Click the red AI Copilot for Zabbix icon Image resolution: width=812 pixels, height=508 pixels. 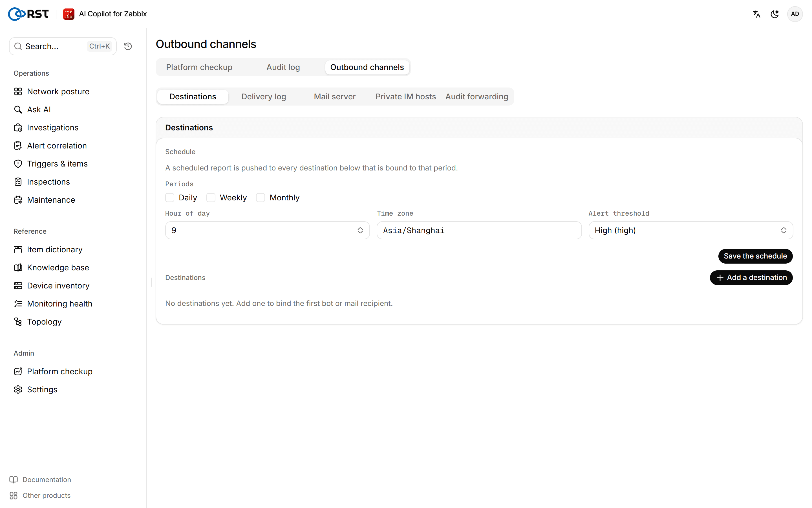coord(69,14)
